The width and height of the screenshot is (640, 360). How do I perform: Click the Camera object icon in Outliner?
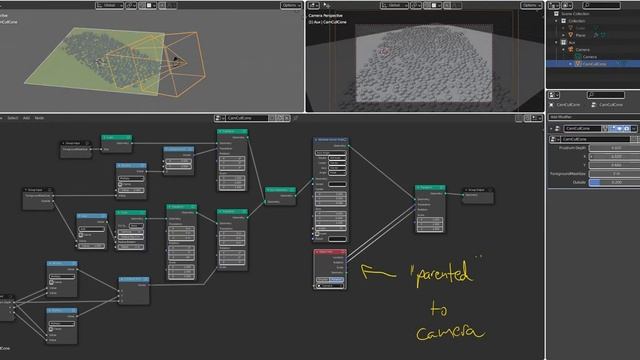[x=571, y=49]
